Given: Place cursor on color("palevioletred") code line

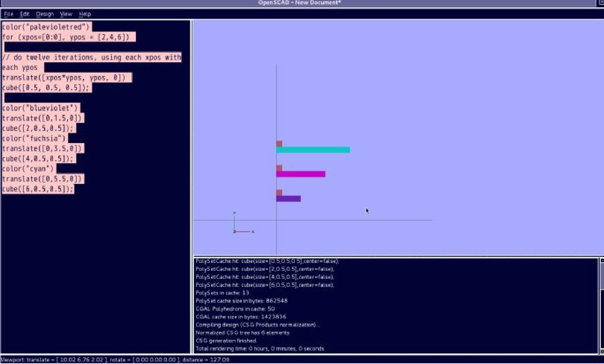Looking at the screenshot, I should point(46,27).
